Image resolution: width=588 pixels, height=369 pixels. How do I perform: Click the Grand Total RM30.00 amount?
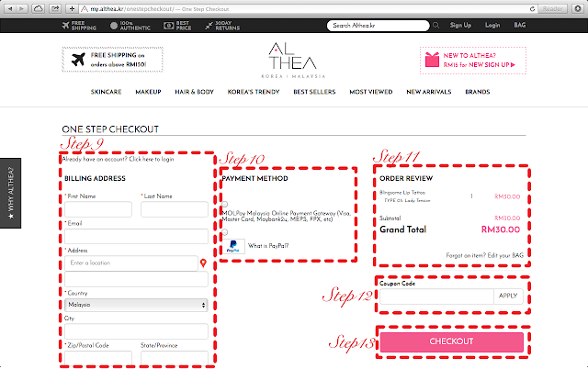pos(500,229)
